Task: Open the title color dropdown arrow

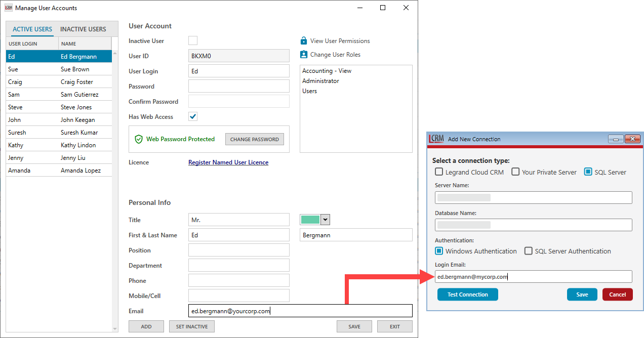Action: tap(325, 219)
